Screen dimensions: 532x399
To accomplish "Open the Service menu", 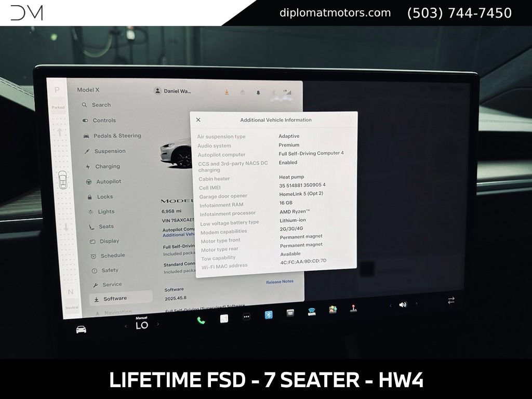I will point(107,285).
